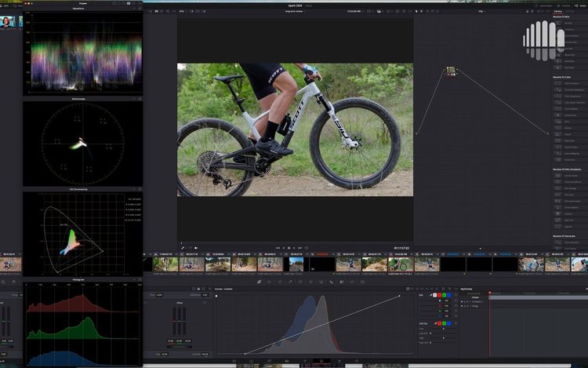This screenshot has width=588, height=368.
Task: Open the timeline name dropdown above viewer
Action: (x=295, y=11)
